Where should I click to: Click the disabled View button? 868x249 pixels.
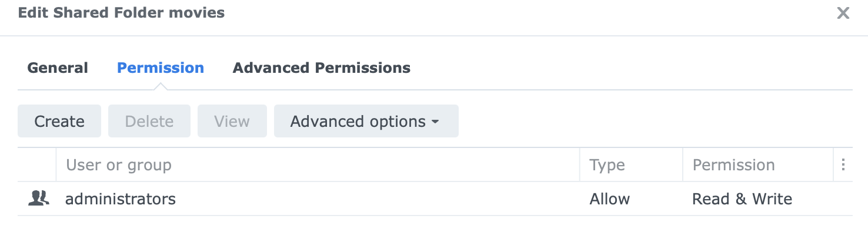(232, 122)
